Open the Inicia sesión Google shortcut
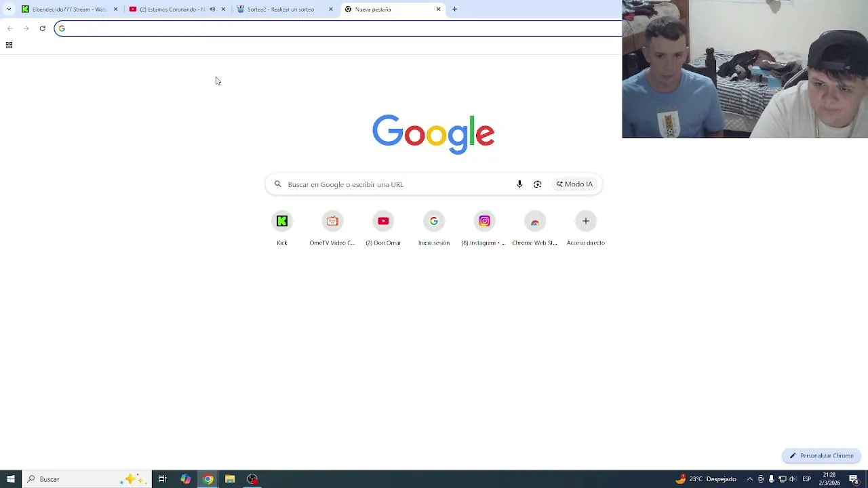Image resolution: width=868 pixels, height=488 pixels. pos(434,228)
